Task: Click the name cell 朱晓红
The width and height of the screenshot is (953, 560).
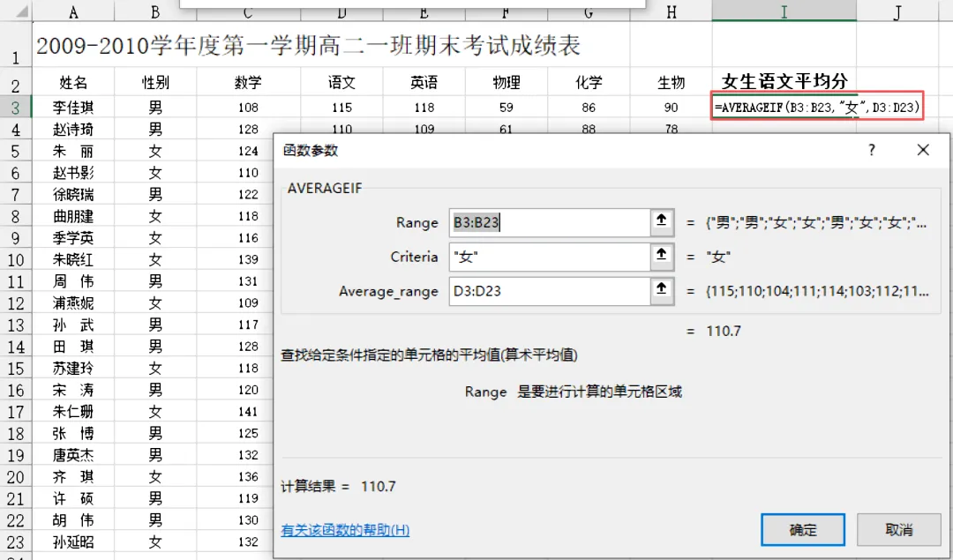Action: [x=73, y=260]
